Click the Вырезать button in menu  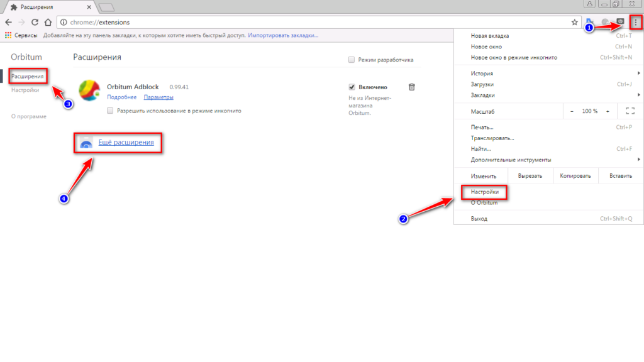(x=530, y=176)
